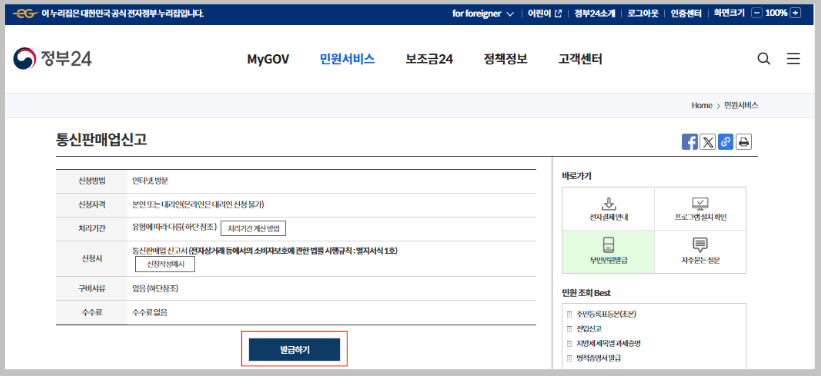Share the page on Facebook
Image resolution: width=821 pixels, height=376 pixels.
point(690,142)
